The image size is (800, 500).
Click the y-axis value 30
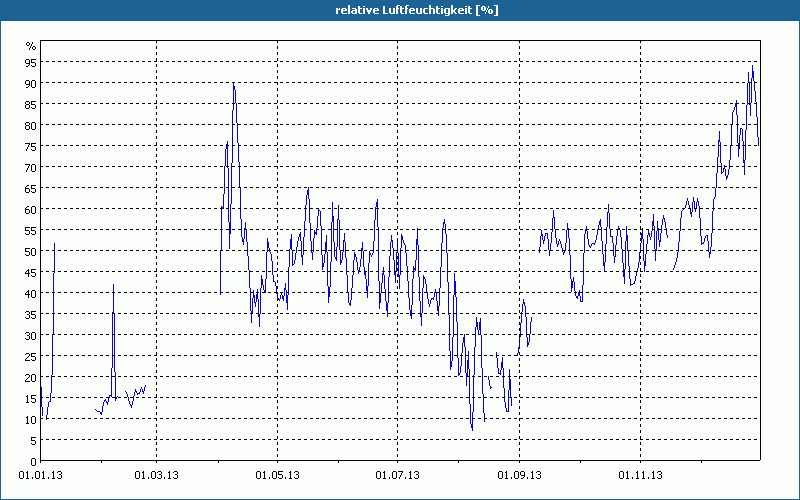(31, 336)
